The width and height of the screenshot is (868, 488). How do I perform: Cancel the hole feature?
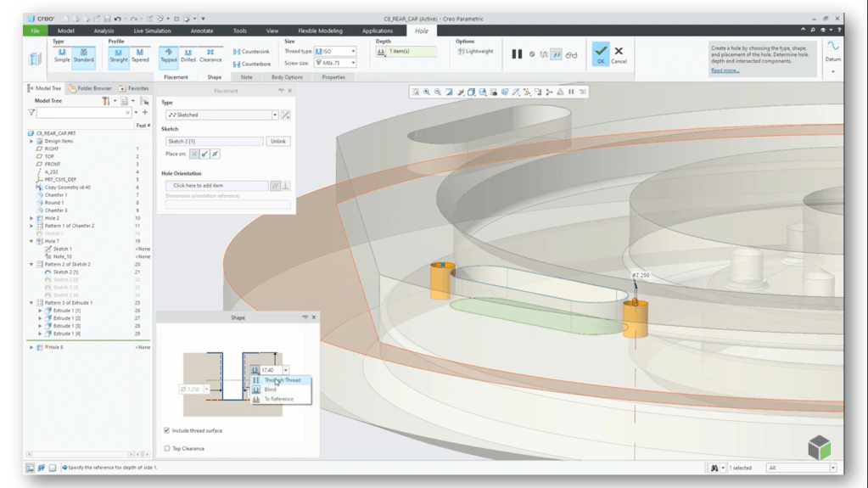click(619, 55)
